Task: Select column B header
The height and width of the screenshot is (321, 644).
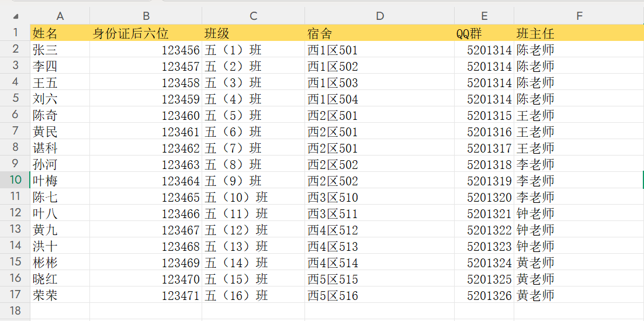Action: point(146,16)
